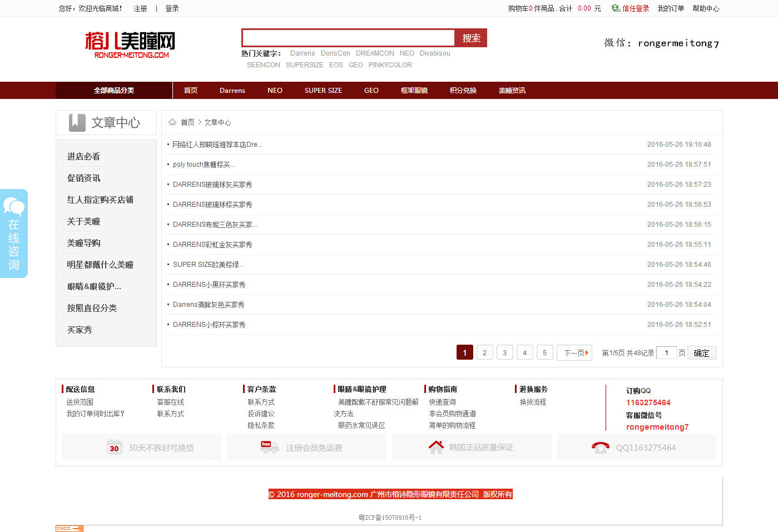The image size is (778, 532).
Task: Go to the next page of articles
Action: coord(574,353)
